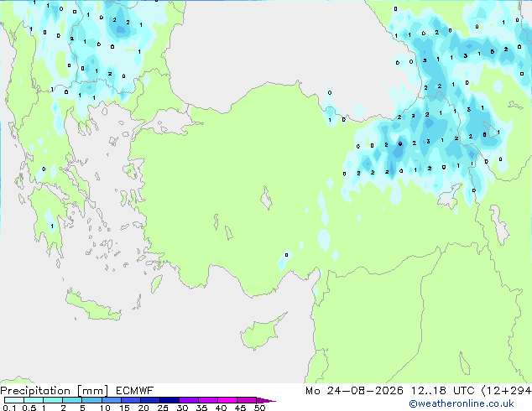
Task: Click the island of Rhodes on the map
Action: pos(156,284)
